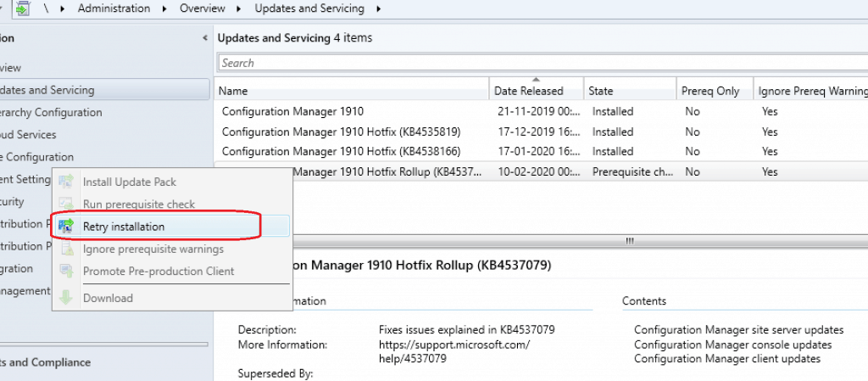Expand the arrow after Updates and Servicing breadcrumb
The width and height of the screenshot is (868, 381).
[379, 8]
